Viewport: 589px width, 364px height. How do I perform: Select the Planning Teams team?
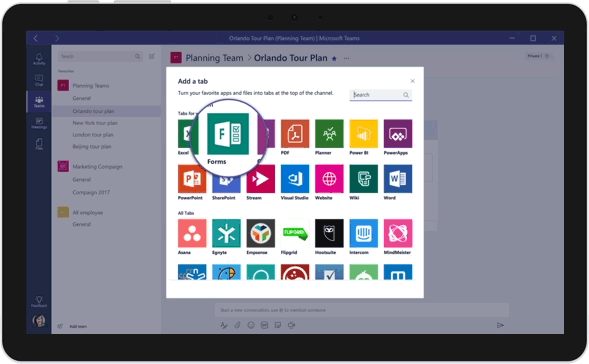91,86
